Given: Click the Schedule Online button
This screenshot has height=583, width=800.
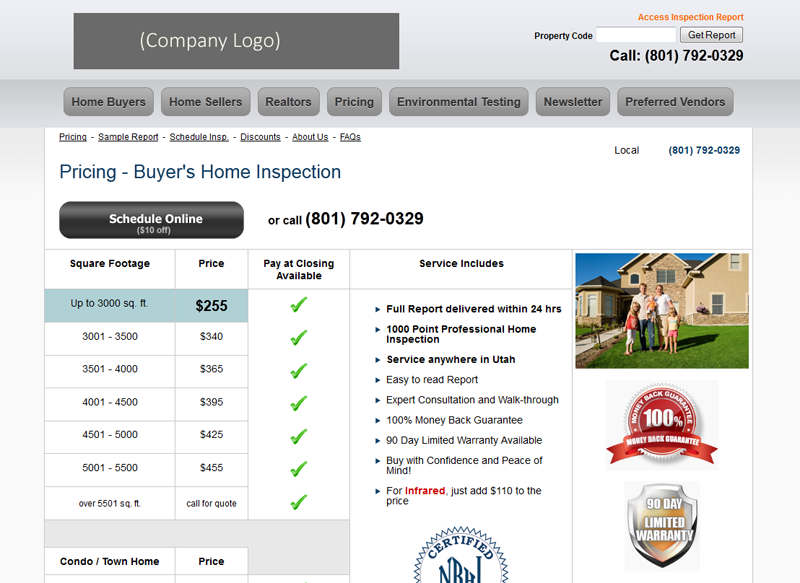Looking at the screenshot, I should [x=152, y=220].
